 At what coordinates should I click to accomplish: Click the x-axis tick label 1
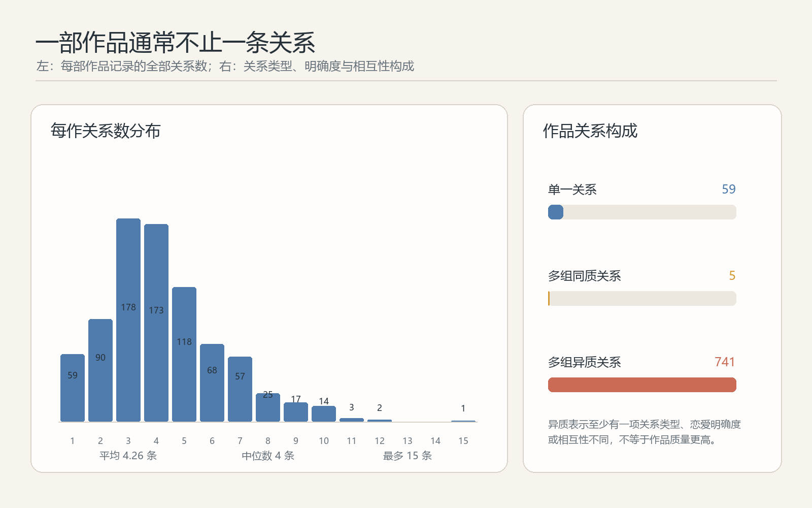[73, 441]
